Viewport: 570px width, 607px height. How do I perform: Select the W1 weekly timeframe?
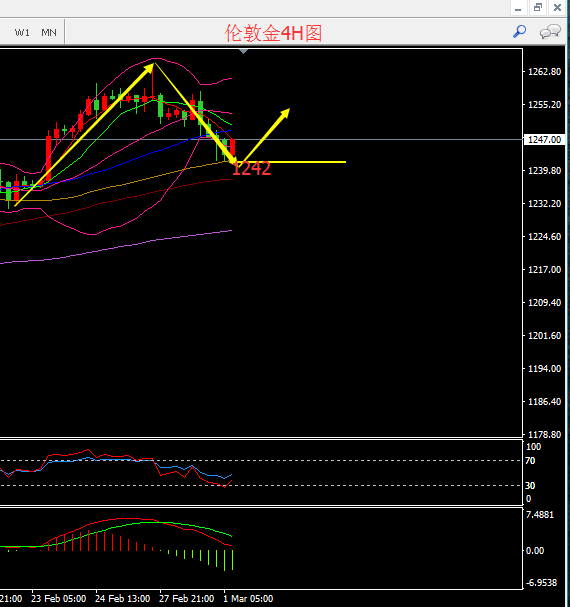coord(22,33)
